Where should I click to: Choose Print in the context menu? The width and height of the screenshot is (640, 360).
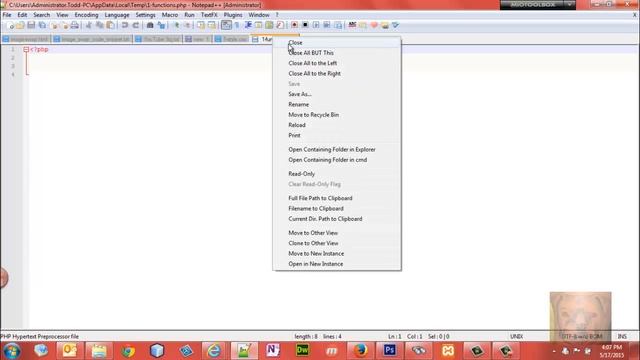point(337,136)
